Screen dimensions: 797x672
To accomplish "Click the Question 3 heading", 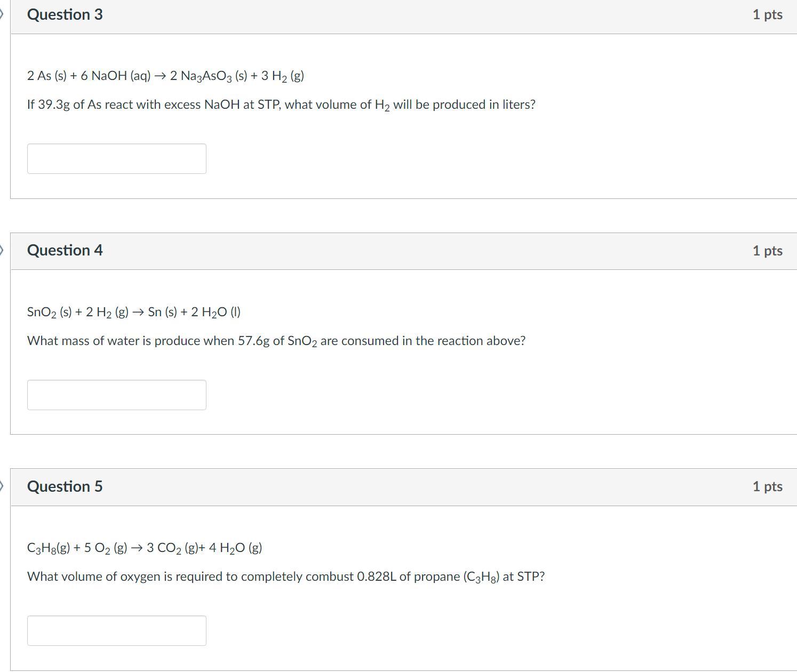I will pos(65,14).
